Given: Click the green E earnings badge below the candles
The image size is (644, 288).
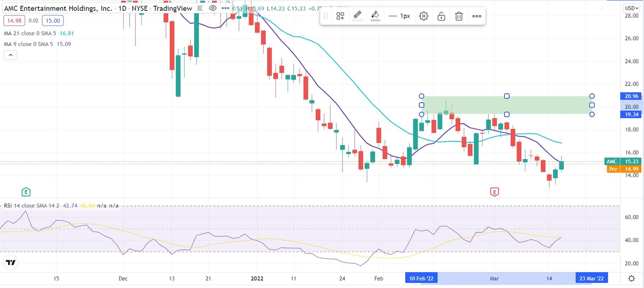Looking at the screenshot, I should point(26,192).
